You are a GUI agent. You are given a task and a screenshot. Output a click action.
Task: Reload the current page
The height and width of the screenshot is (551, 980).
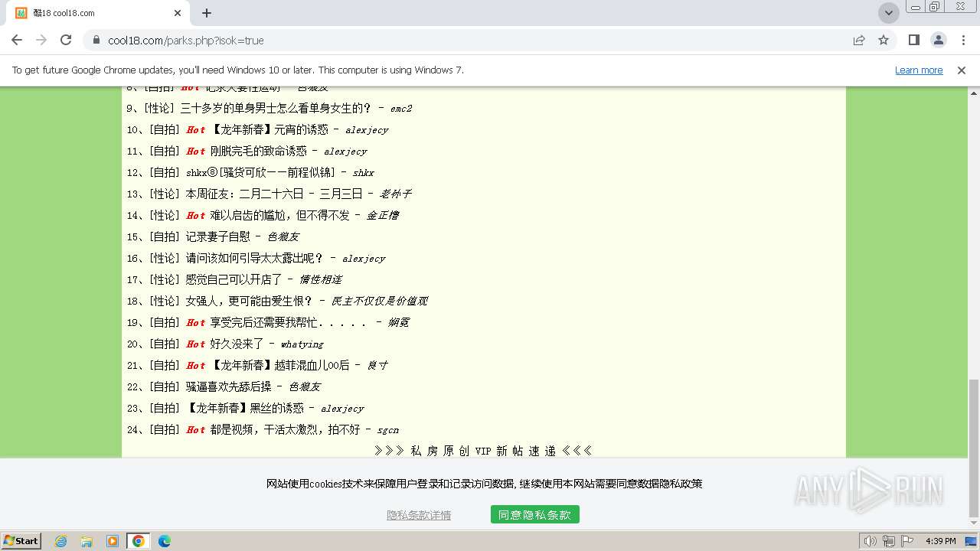(x=66, y=40)
